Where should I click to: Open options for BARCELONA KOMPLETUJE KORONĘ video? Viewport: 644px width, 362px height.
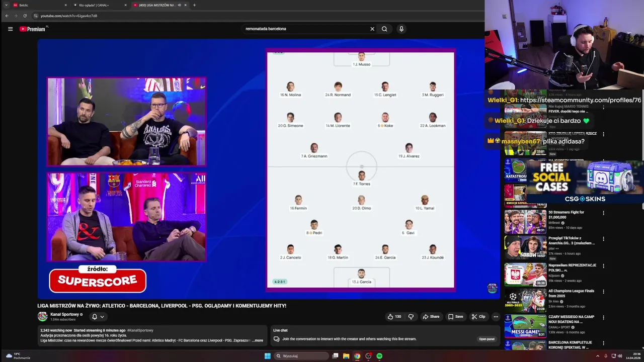pos(603,343)
